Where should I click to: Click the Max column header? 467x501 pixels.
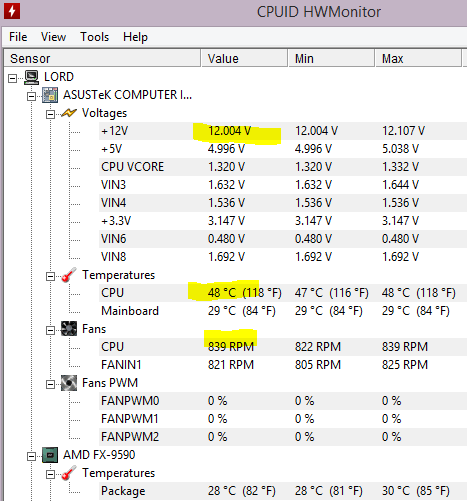[418, 58]
